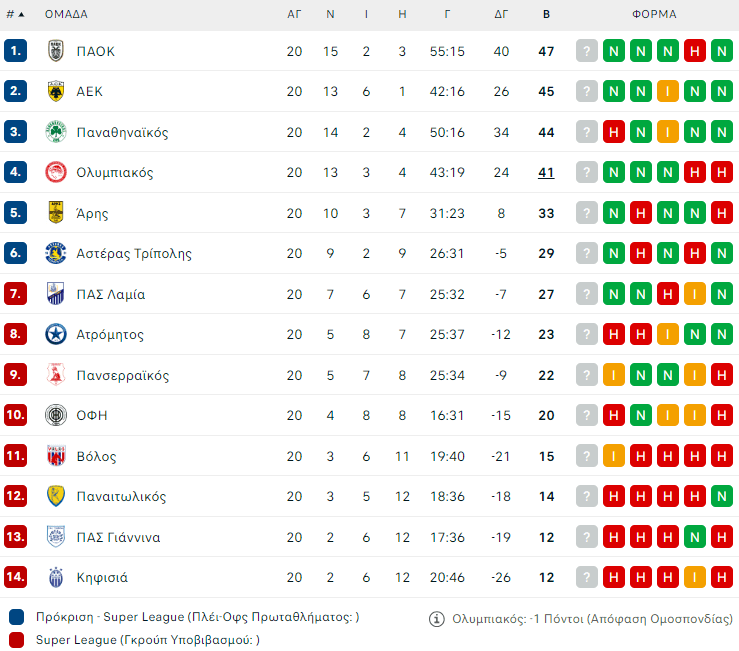Click Ολυμπιακός underlined 41 points value
Image resolution: width=739 pixels, height=651 pixels.
[546, 173]
